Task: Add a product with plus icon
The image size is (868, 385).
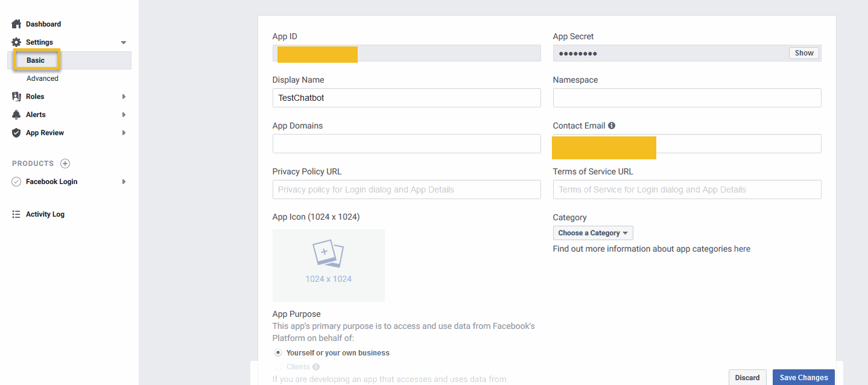Action: click(65, 164)
